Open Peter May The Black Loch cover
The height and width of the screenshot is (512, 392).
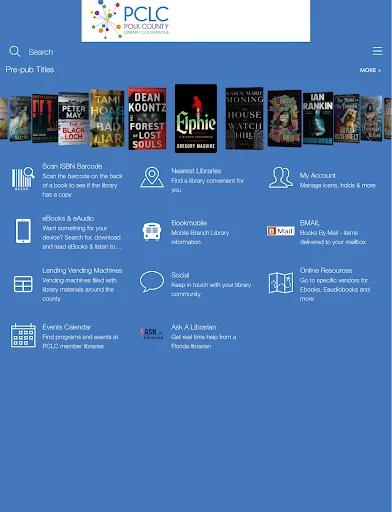(x=73, y=118)
